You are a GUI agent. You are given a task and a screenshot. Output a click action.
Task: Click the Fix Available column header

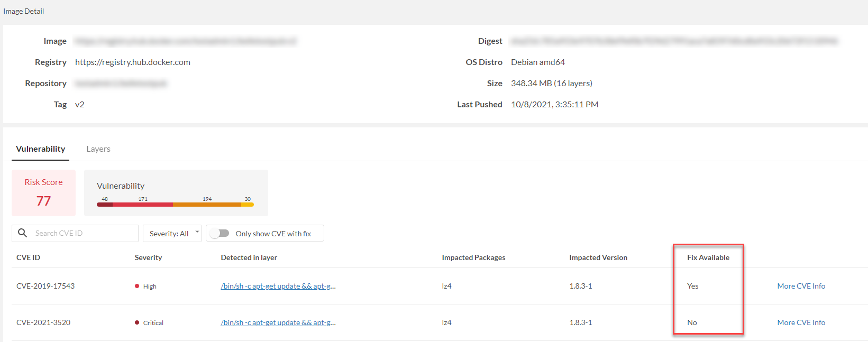[x=708, y=257]
